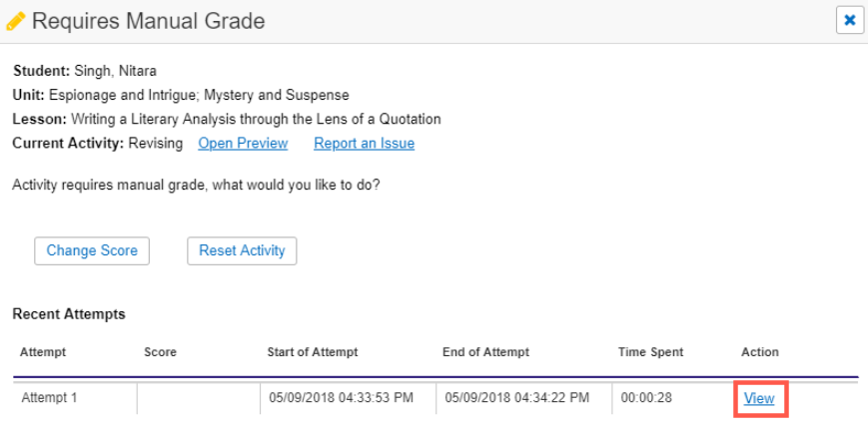The height and width of the screenshot is (434, 868).
Task: View Attempt 1 details
Action: [759, 398]
